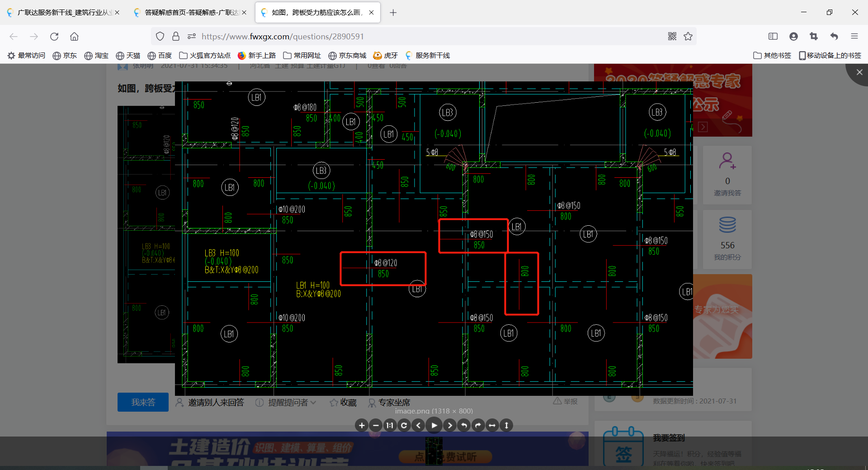The width and height of the screenshot is (868, 470).
Task: Open 常用网址 bookmark folder
Action: 302,55
